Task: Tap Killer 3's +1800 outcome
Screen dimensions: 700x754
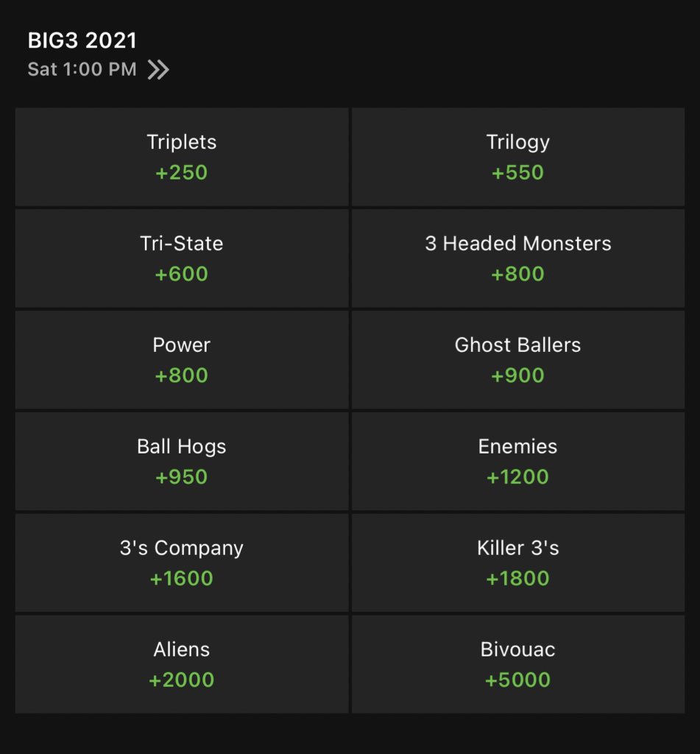Action: pos(518,563)
